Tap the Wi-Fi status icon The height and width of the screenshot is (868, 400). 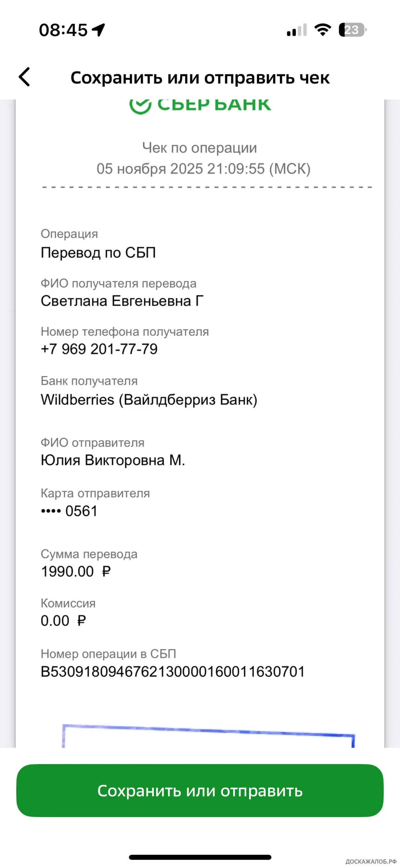323,30
